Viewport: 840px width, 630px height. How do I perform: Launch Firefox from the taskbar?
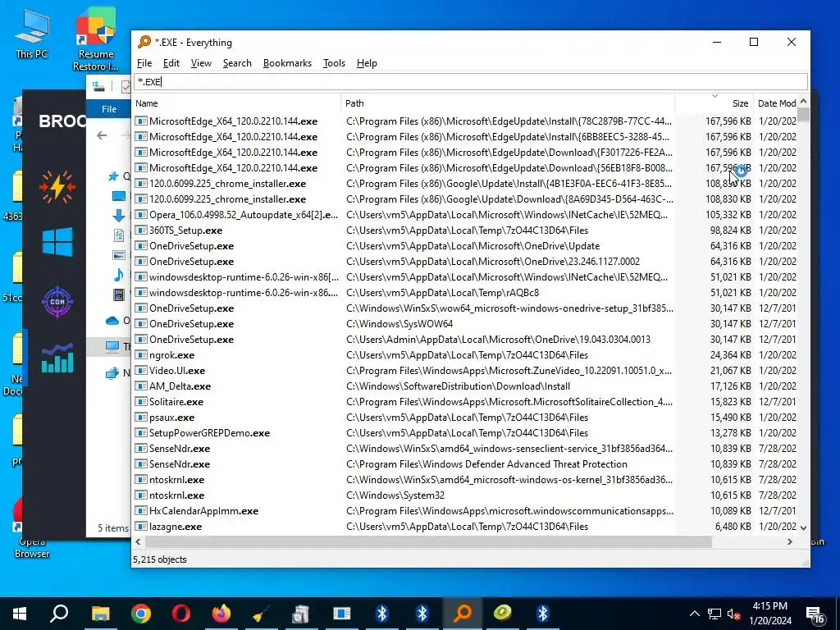(221, 614)
